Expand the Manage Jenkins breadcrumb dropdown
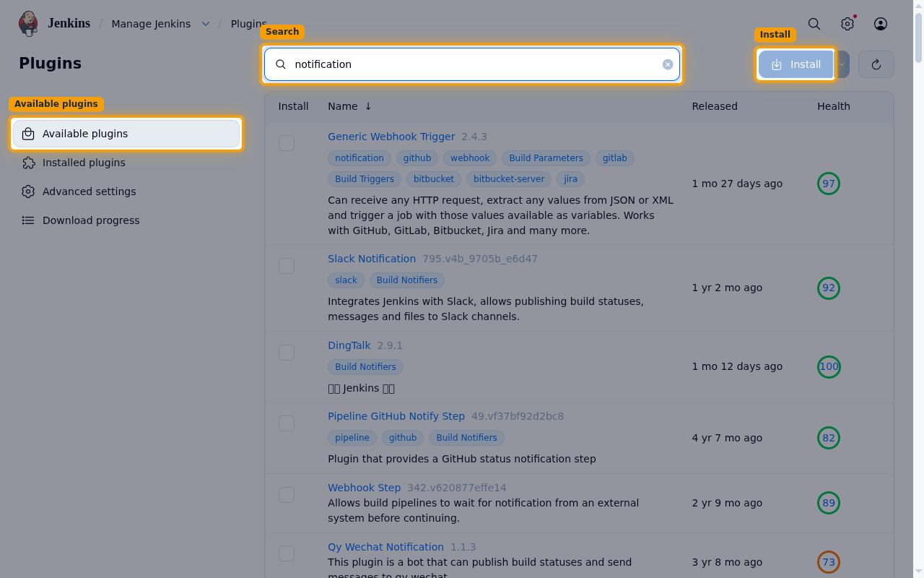The height and width of the screenshot is (578, 924). (x=206, y=24)
